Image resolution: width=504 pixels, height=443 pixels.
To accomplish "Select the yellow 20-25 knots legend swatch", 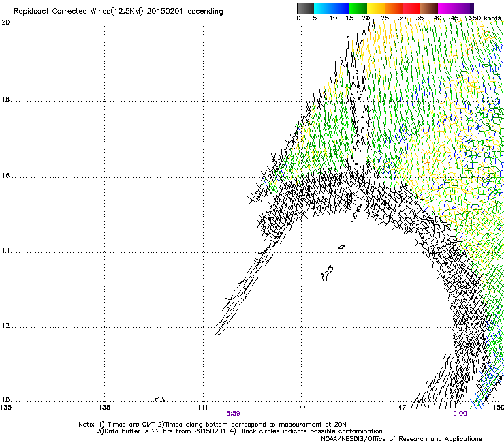I will click(376, 8).
